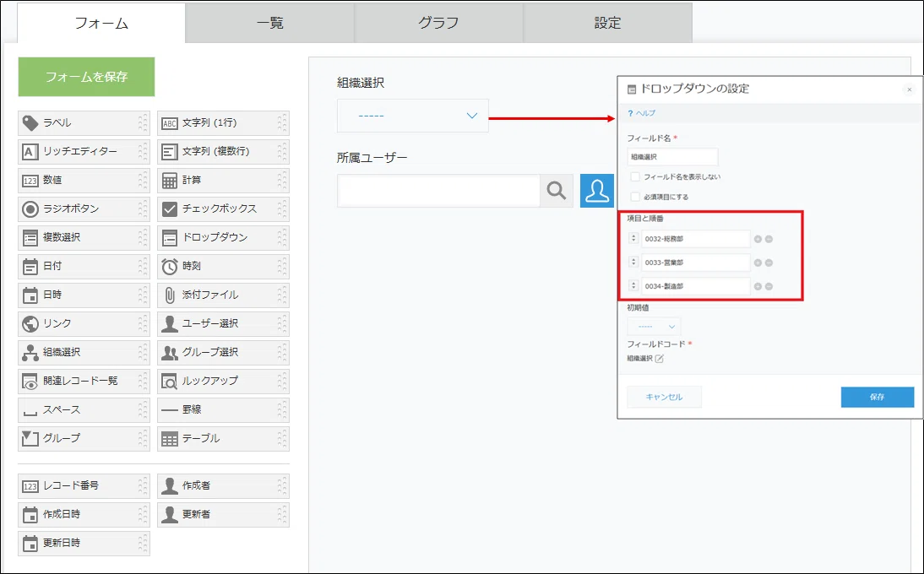Switch to the 一覧 tab
The width and height of the screenshot is (924, 574).
pyautogui.click(x=270, y=23)
